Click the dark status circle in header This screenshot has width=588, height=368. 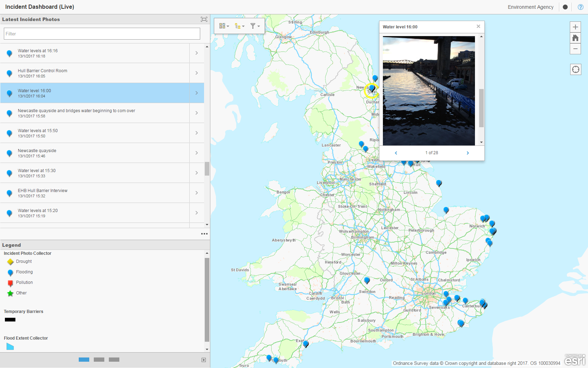point(565,7)
